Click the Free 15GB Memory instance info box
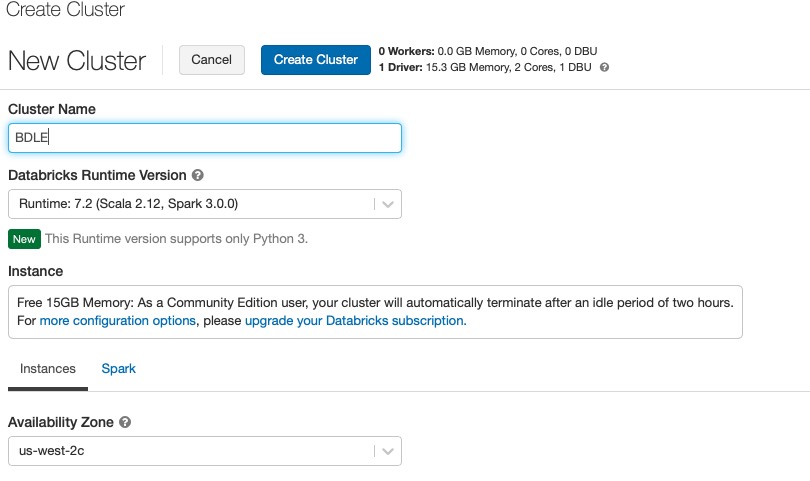Viewport: 810px width, 481px height. pyautogui.click(x=375, y=312)
